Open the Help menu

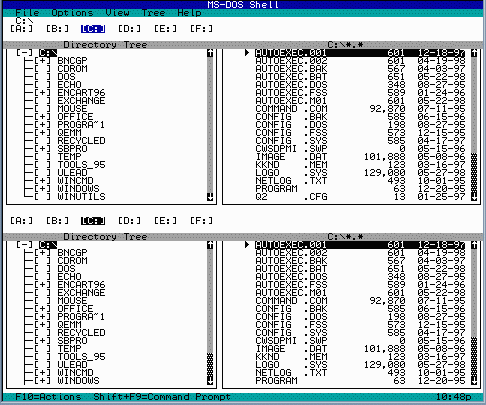(x=189, y=13)
